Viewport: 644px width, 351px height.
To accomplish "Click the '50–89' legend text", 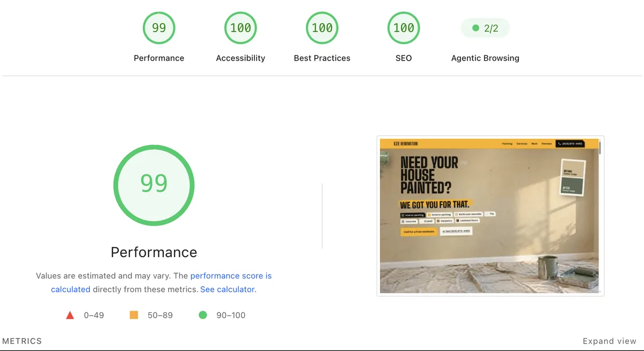I will [160, 315].
